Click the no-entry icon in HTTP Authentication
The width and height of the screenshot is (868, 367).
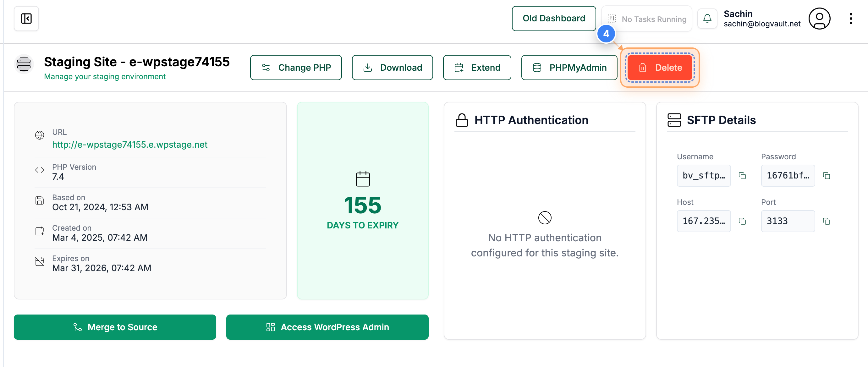coord(545,218)
